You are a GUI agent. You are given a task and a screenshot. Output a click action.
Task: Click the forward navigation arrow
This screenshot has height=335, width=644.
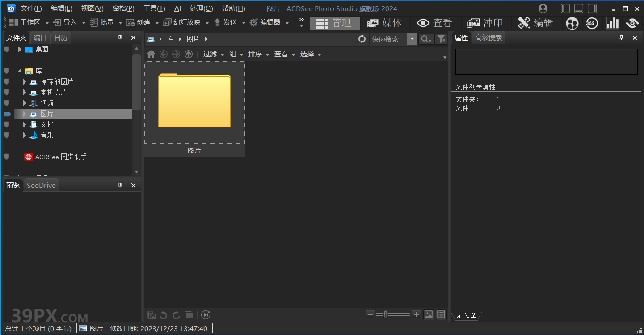pos(176,54)
